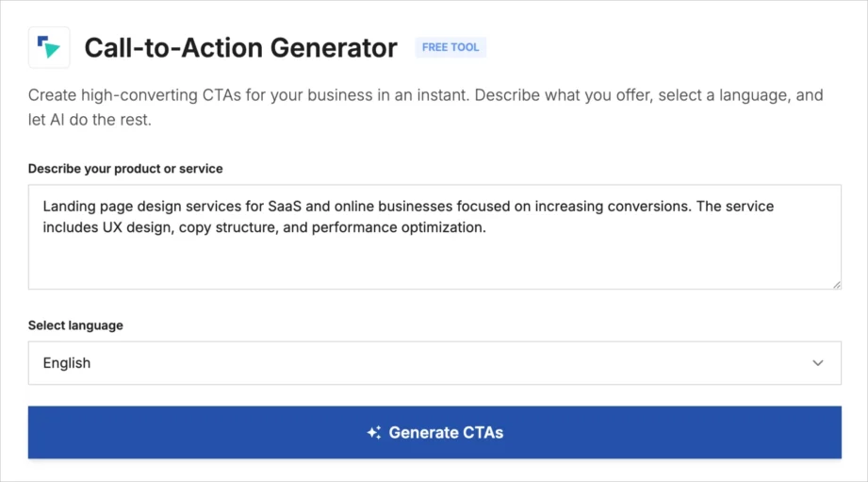Click before "Landing page" in the description
This screenshot has width=868, height=482.
43,206
